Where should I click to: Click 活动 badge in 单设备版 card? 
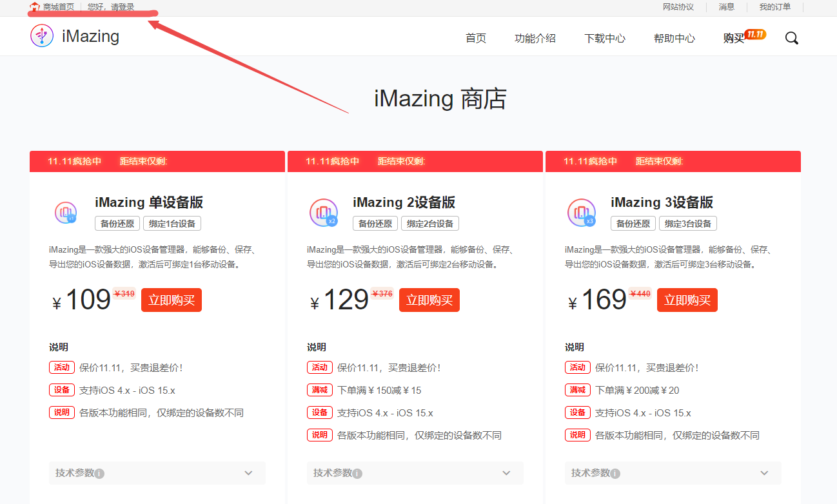tap(62, 367)
